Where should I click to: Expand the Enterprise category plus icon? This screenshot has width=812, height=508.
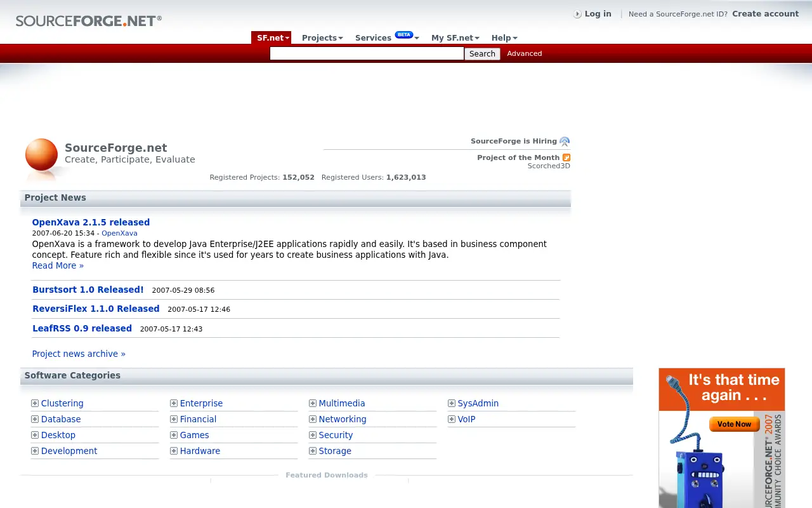pyautogui.click(x=174, y=403)
